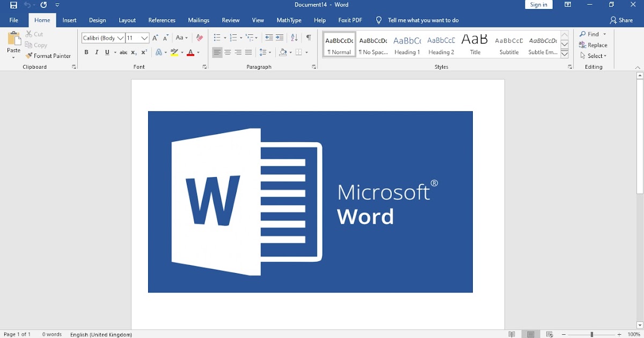Click the Shading paint bucket icon
Image resolution: width=644 pixels, height=338 pixels.
pyautogui.click(x=283, y=53)
